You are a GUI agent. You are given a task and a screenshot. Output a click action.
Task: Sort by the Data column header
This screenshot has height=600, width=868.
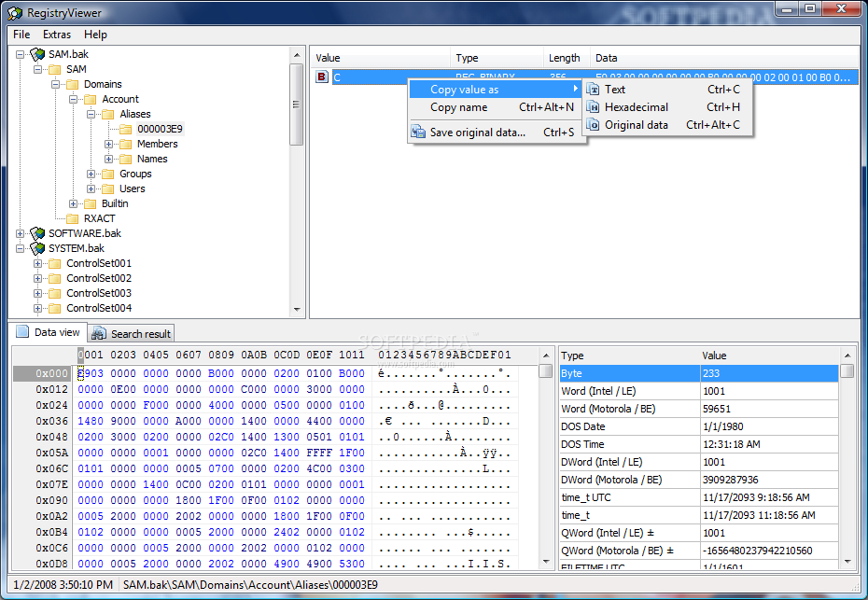pos(724,58)
